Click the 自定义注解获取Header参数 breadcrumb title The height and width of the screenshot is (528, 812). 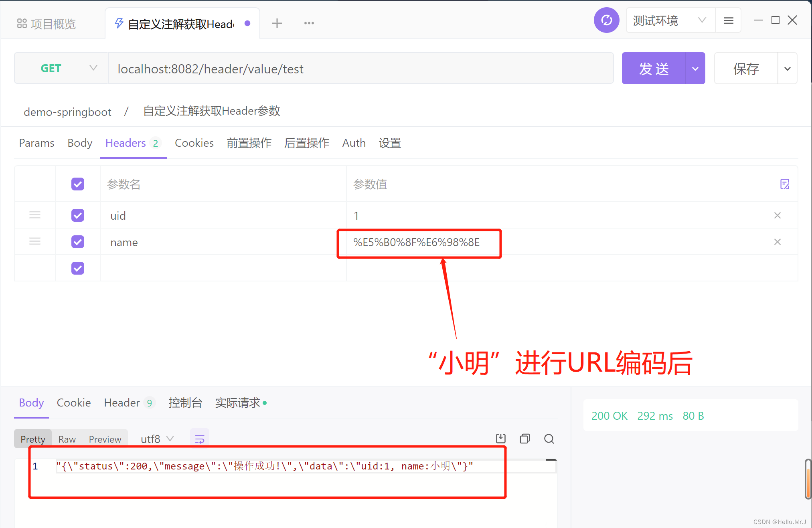pyautogui.click(x=212, y=111)
